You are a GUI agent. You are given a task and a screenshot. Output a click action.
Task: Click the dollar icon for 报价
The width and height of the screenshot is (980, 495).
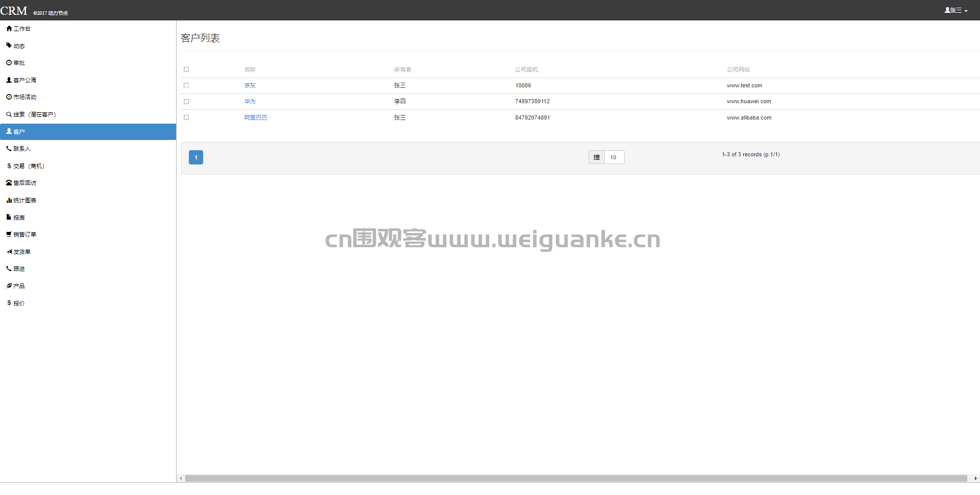9,303
